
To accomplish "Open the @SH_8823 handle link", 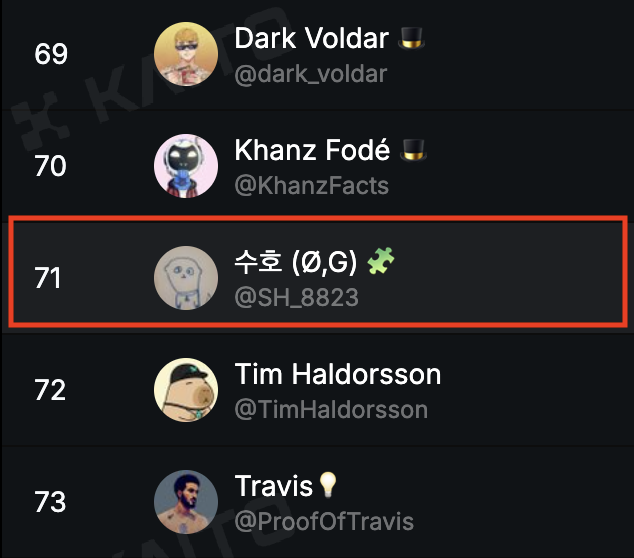I will 296,298.
